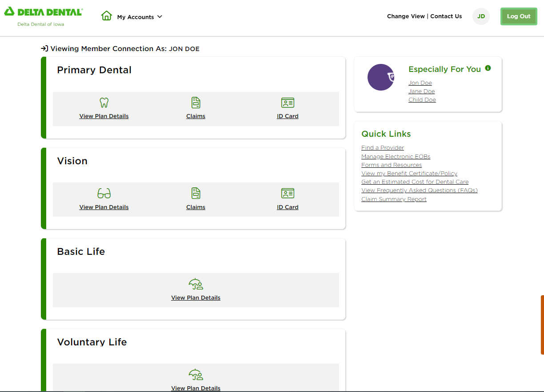The image size is (544, 392).
Task: Expand the My Accounts dropdown
Action: 139,17
